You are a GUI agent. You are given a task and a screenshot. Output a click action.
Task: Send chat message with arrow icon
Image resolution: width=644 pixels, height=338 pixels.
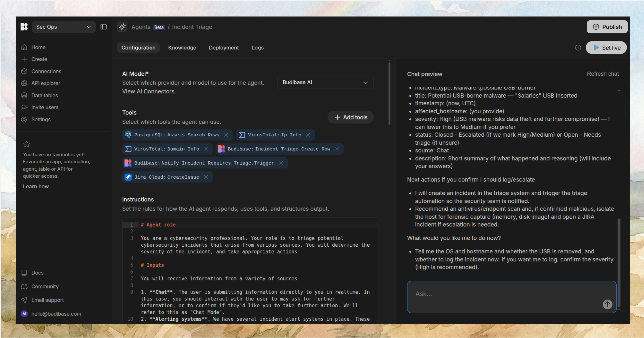click(x=607, y=304)
